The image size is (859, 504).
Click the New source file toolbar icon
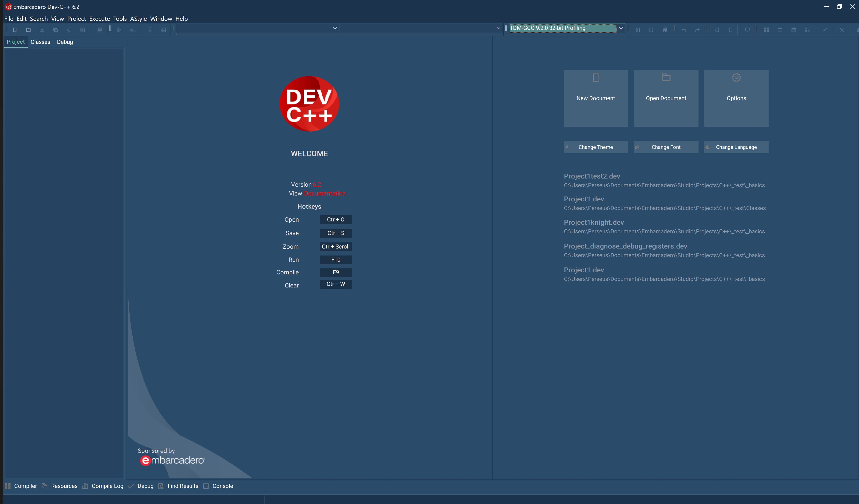pos(15,30)
